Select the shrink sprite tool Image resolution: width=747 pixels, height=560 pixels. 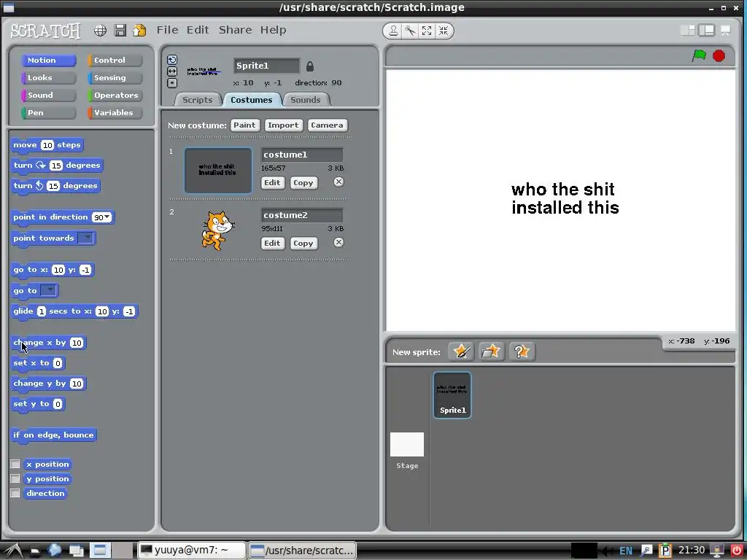point(444,31)
